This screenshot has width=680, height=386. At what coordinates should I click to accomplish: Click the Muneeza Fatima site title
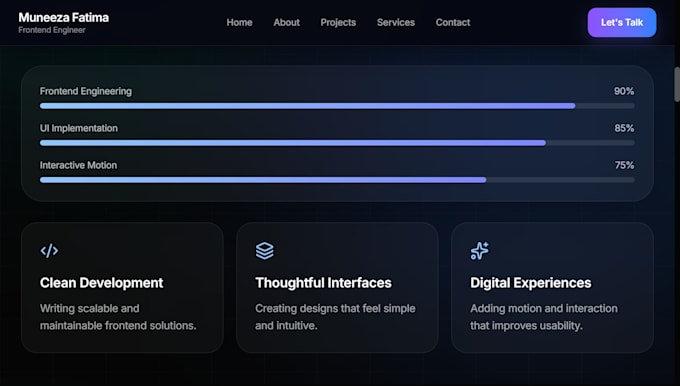64,18
